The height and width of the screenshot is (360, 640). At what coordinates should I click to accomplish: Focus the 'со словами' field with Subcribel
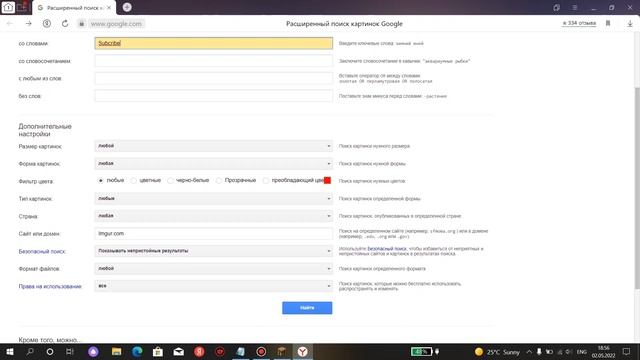pos(213,43)
